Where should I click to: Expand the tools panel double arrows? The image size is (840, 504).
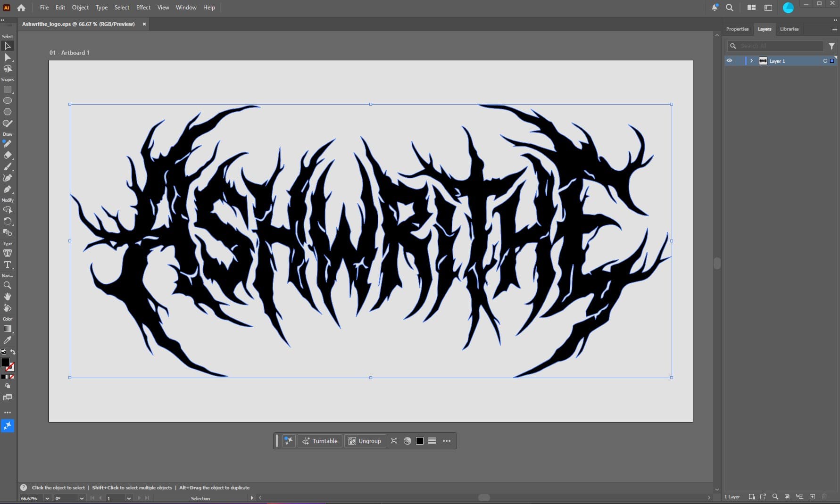click(3, 20)
